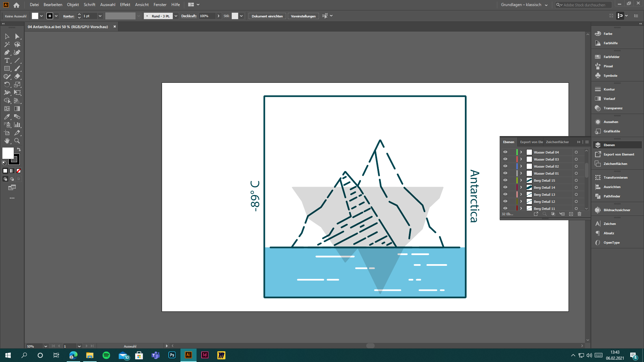Image resolution: width=644 pixels, height=362 pixels.
Task: Select the Rectangle tool
Action: (7, 68)
